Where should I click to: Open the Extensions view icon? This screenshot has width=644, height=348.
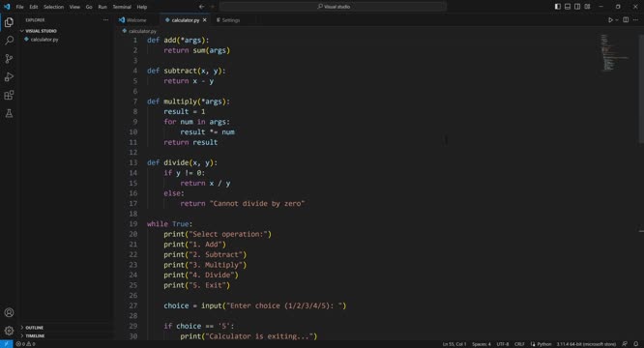[9, 95]
